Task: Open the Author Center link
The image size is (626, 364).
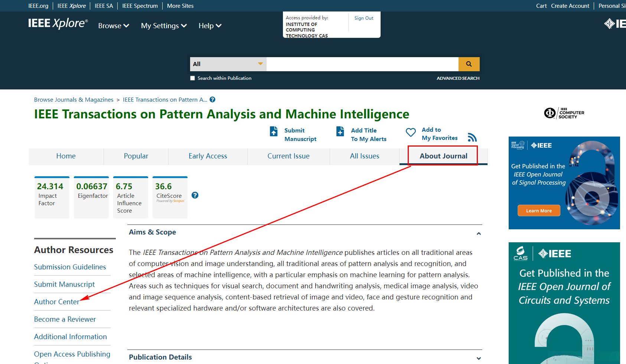Action: 56,302
